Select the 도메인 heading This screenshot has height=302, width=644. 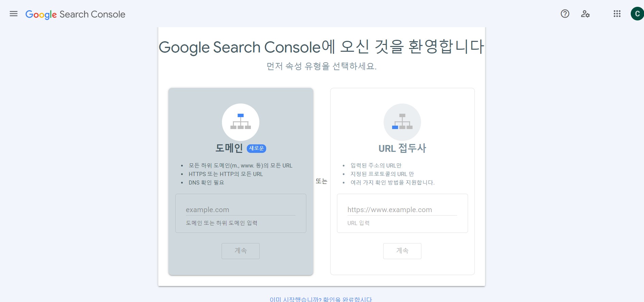coord(229,148)
